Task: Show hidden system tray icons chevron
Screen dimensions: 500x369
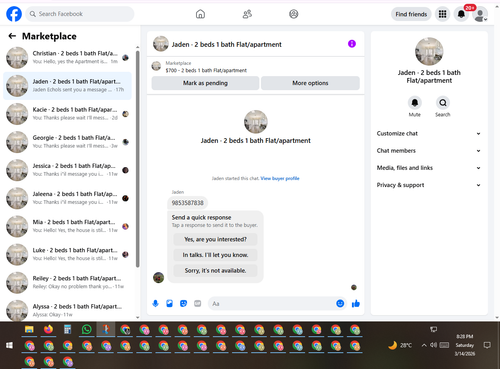Action: tap(424, 345)
